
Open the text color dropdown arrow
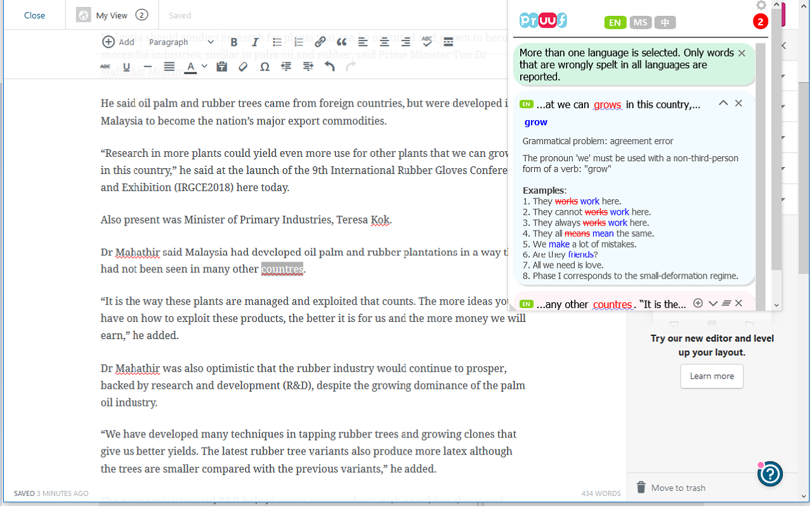point(204,67)
